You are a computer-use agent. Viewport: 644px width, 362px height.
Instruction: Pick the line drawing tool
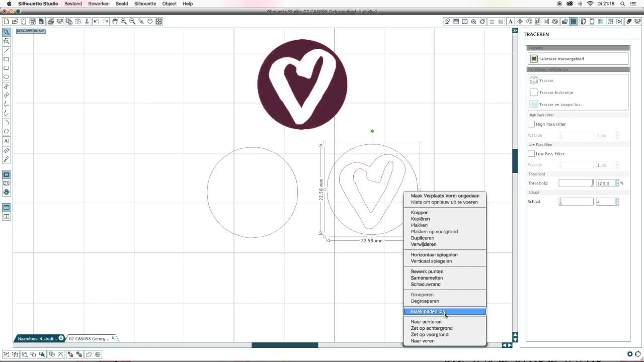(x=7, y=50)
